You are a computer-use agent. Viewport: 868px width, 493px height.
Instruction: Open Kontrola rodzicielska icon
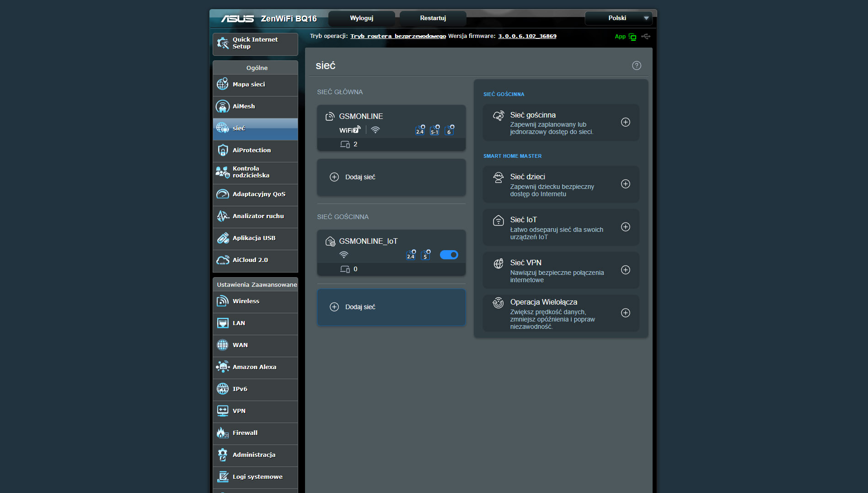(x=223, y=172)
